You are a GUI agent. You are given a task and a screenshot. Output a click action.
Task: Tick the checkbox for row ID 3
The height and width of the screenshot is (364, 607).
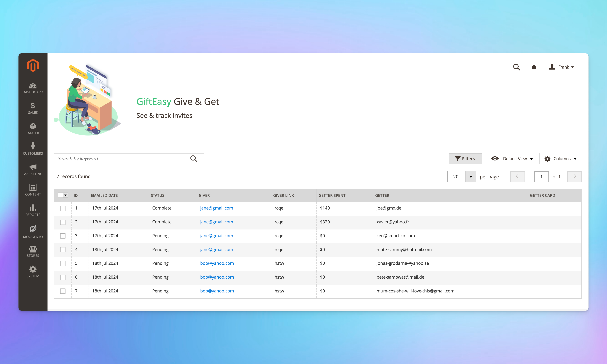tap(63, 236)
